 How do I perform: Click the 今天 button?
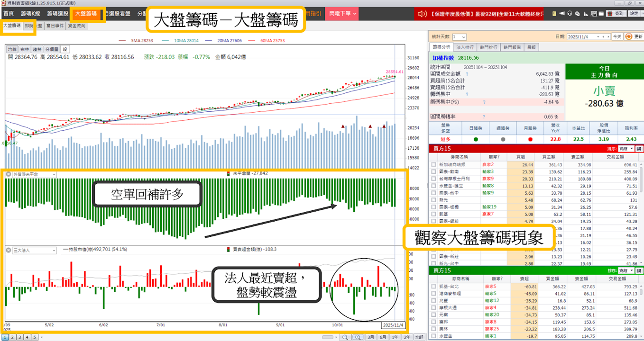[617, 36]
